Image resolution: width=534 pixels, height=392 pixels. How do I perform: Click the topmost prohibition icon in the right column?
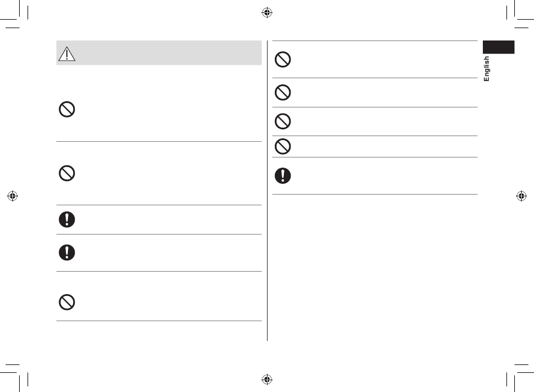pos(283,59)
